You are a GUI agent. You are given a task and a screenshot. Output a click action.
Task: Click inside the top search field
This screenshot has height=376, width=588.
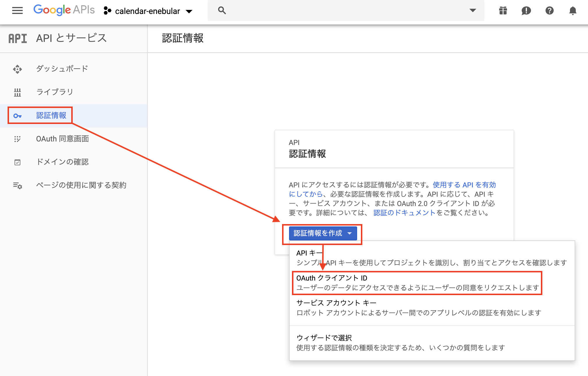(x=346, y=10)
